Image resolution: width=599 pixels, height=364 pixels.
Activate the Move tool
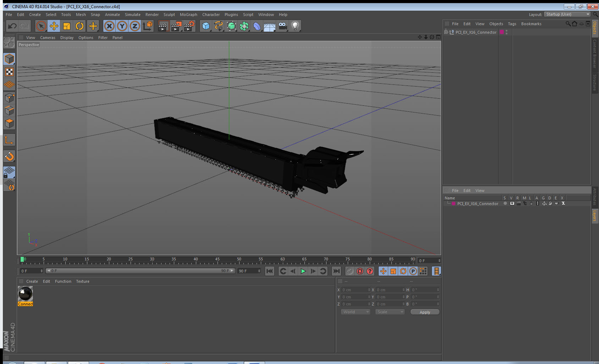point(54,26)
